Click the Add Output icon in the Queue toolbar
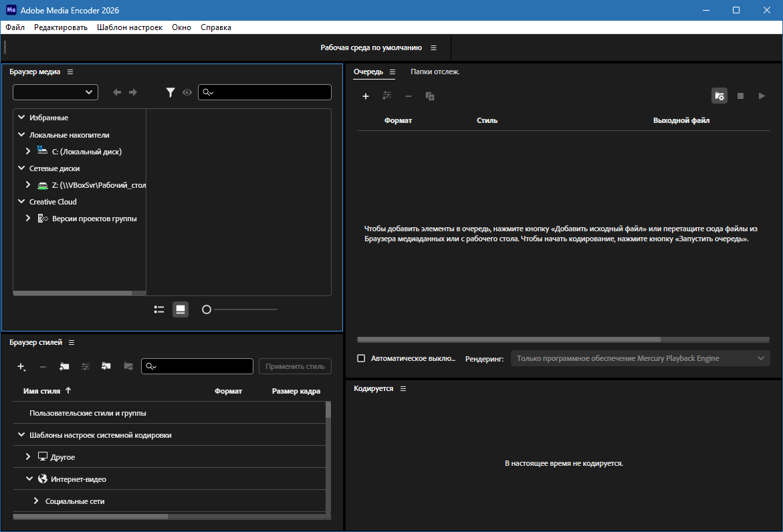 (387, 96)
